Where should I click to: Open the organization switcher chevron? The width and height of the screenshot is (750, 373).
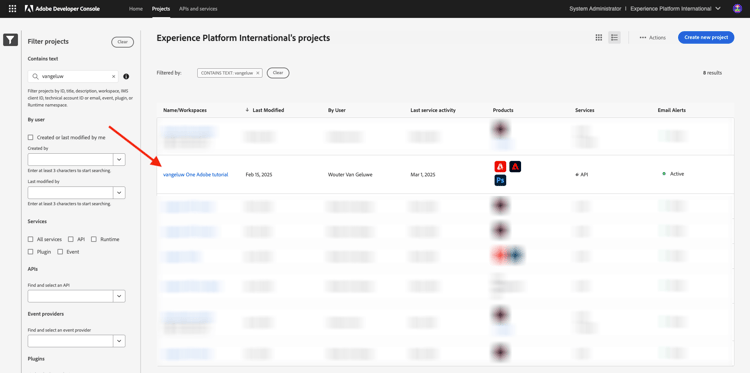(718, 9)
